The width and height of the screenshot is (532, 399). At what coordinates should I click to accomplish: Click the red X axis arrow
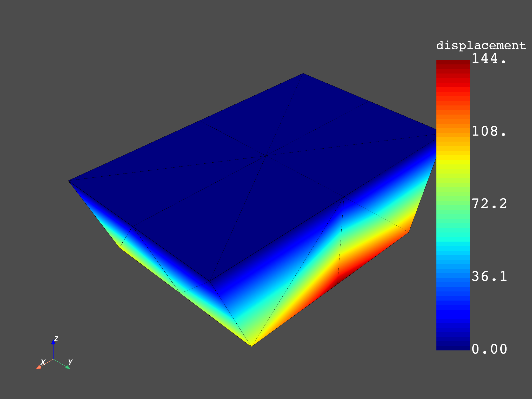44,364
